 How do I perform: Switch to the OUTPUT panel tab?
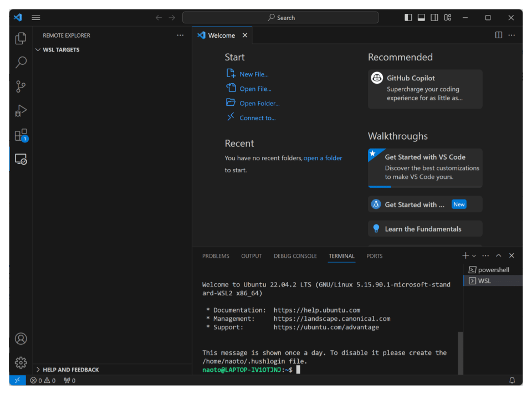(x=252, y=256)
